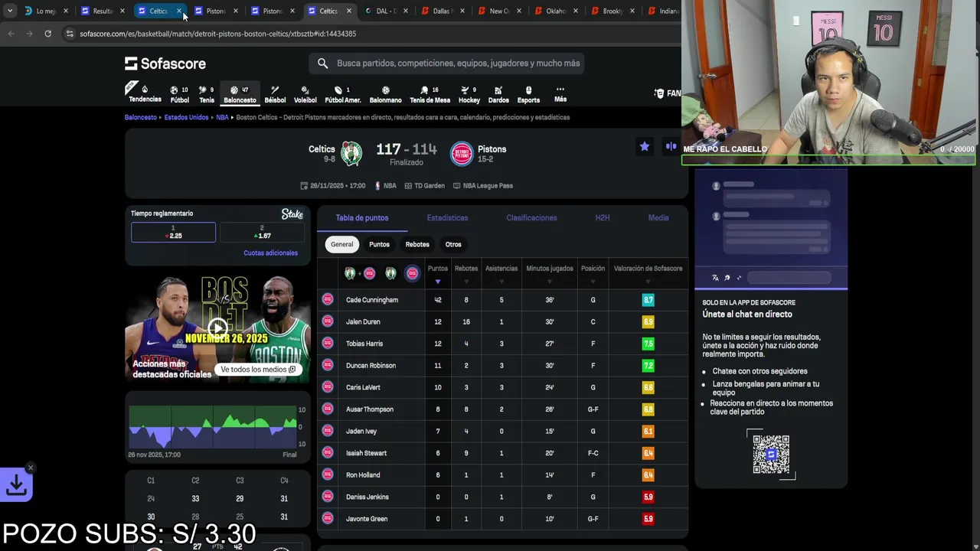Open the Voleibol icon section

point(305,94)
